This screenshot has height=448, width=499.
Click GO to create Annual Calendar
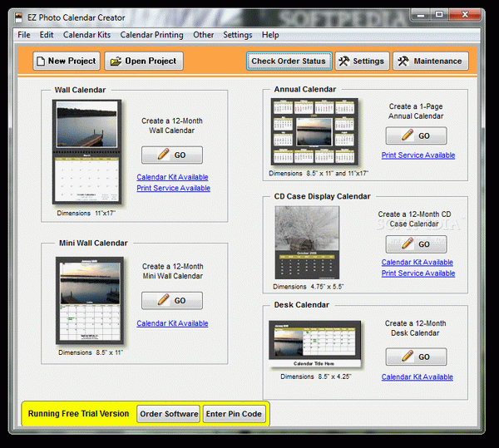[417, 135]
